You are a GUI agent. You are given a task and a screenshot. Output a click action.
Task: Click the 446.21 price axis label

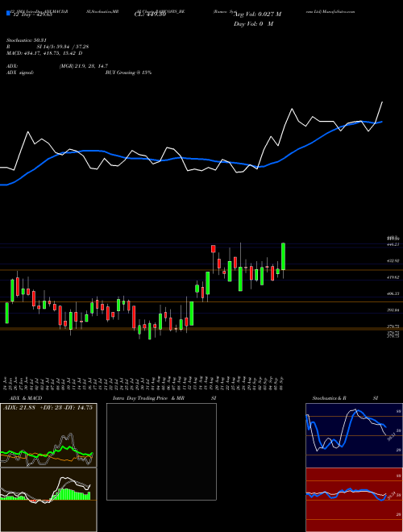[x=393, y=244]
